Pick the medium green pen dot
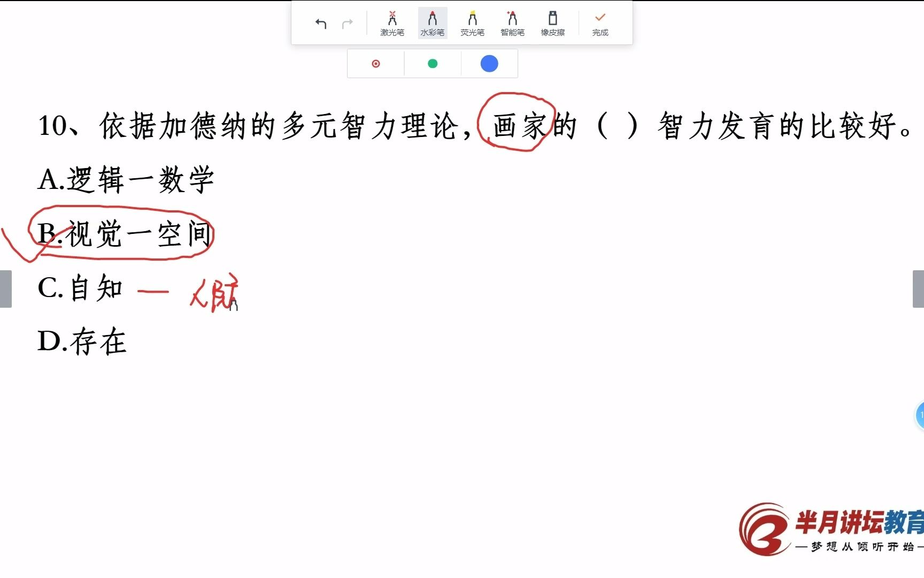Screen dimensions: 924x578 click(x=433, y=64)
